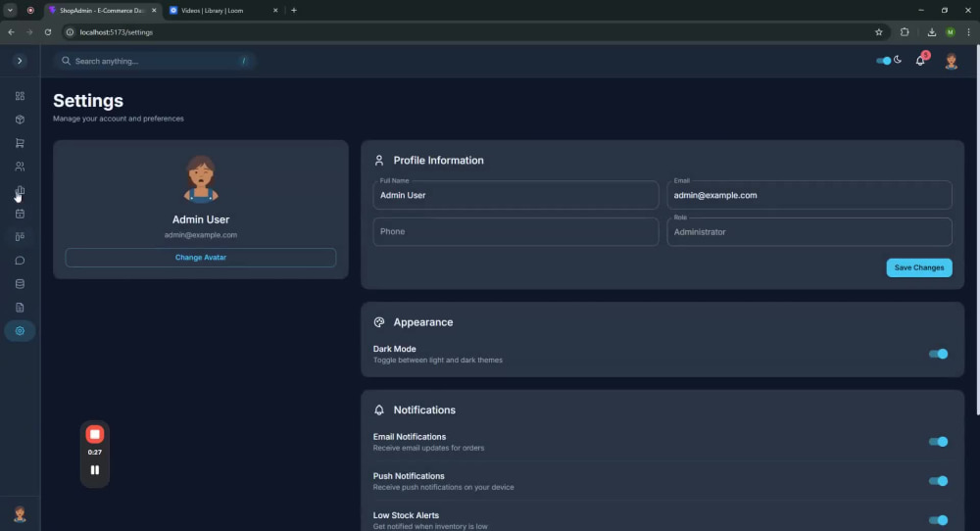Viewport: 980px width, 531px height.
Task: Click the Settings page heading
Action: click(x=88, y=101)
